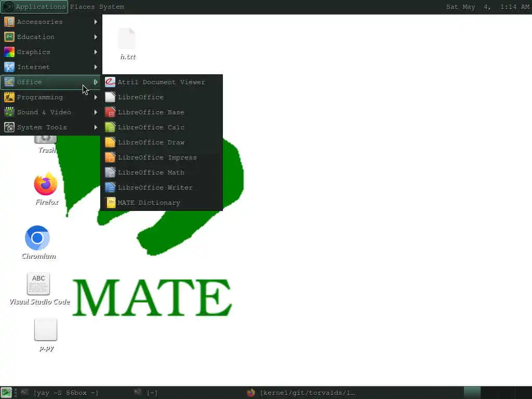This screenshot has width=532, height=399.
Task: Click the LibreOffice Calc icon
Action: pos(110,128)
